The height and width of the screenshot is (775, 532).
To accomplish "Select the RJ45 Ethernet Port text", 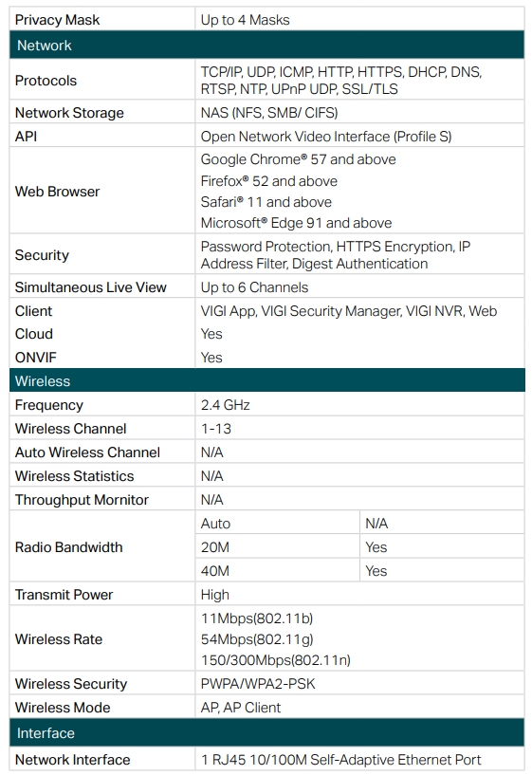I will pos(340,760).
